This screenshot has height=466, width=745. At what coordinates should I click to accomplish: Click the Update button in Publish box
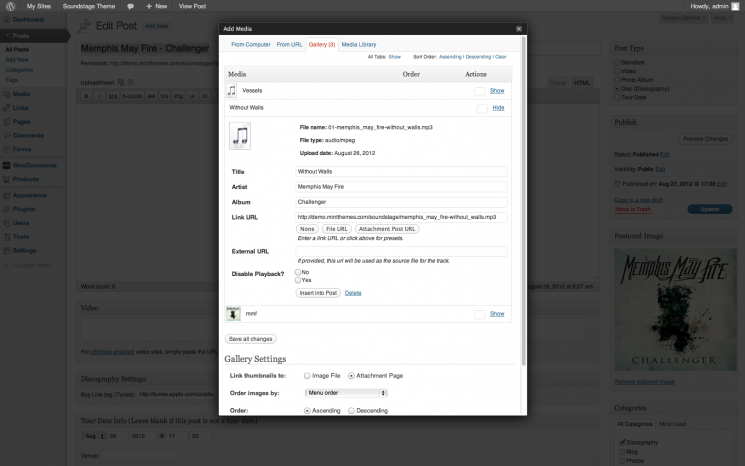(709, 209)
